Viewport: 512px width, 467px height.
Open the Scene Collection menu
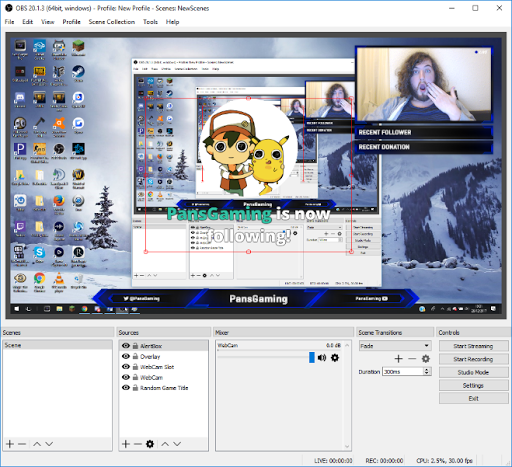point(112,22)
